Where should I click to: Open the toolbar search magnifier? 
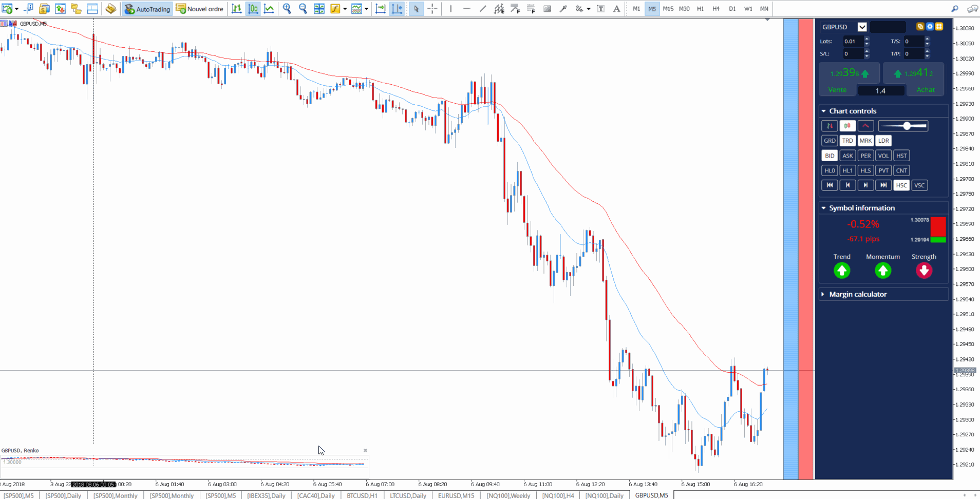[955, 9]
